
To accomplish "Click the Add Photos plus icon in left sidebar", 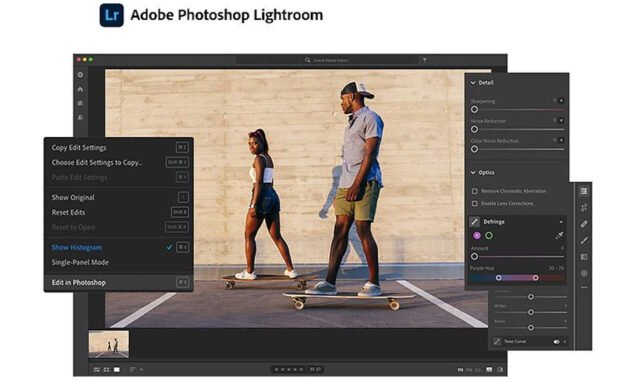I will click(80, 75).
